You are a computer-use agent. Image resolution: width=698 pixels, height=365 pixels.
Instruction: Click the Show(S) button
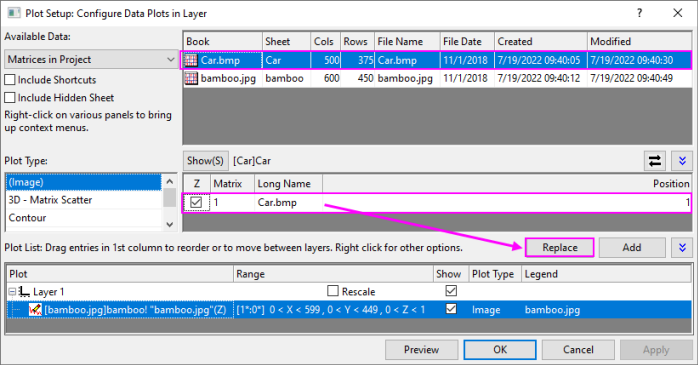(x=205, y=161)
